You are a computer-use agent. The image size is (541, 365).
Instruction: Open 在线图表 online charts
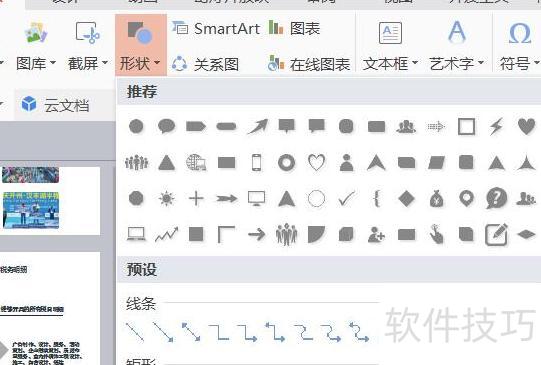point(309,64)
